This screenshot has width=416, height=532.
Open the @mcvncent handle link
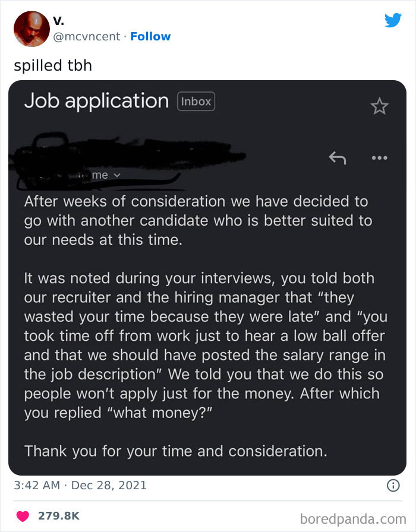88,36
